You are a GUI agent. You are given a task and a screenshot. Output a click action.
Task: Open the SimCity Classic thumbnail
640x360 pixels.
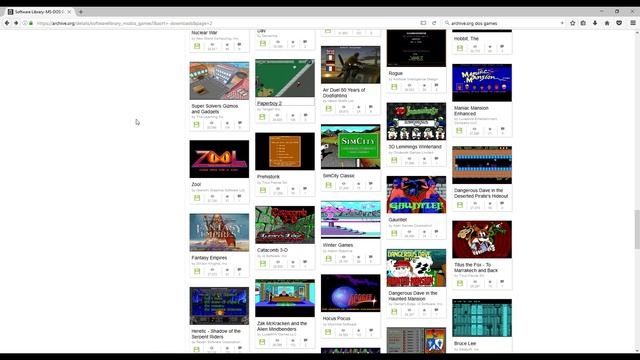pyautogui.click(x=351, y=147)
